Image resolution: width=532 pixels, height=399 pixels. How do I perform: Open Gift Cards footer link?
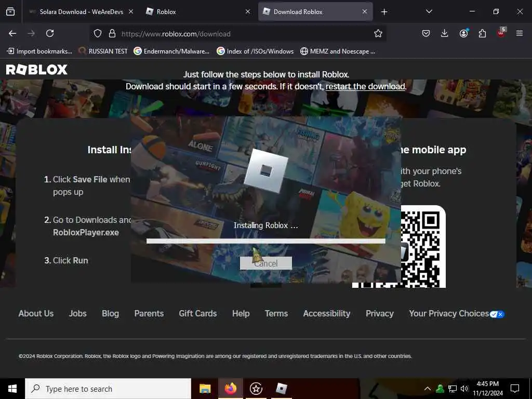pyautogui.click(x=198, y=313)
